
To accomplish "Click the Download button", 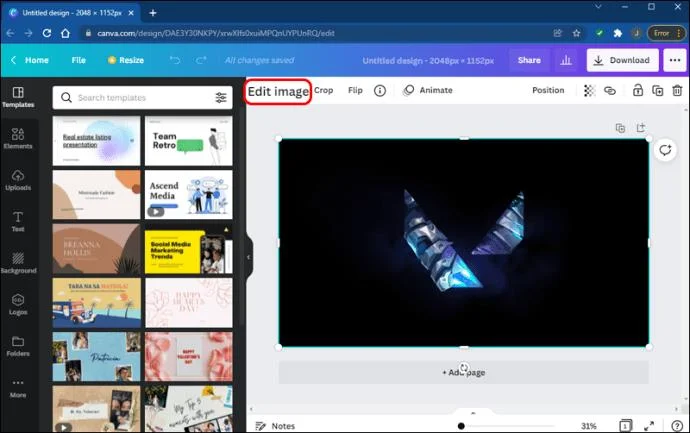I will coord(622,60).
